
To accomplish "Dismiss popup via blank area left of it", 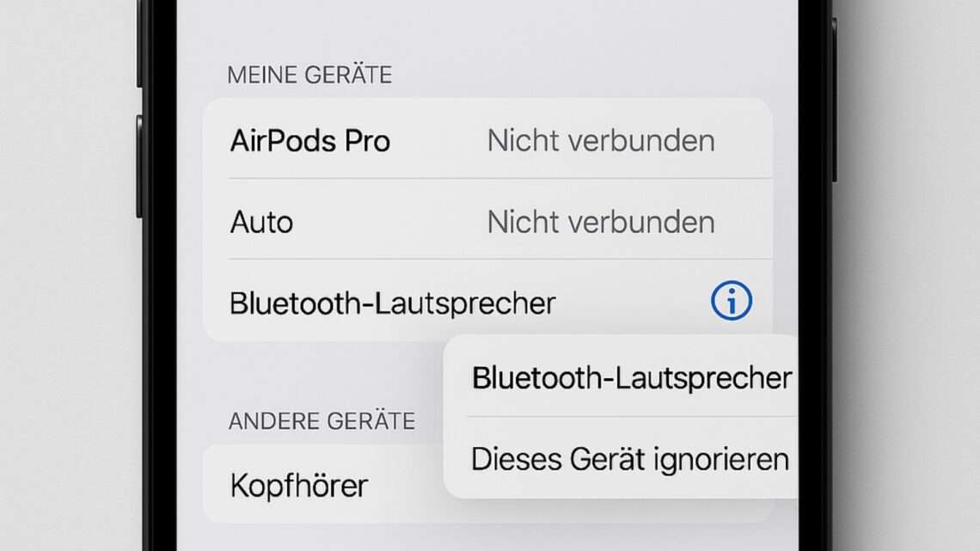I will pyautogui.click(x=313, y=375).
